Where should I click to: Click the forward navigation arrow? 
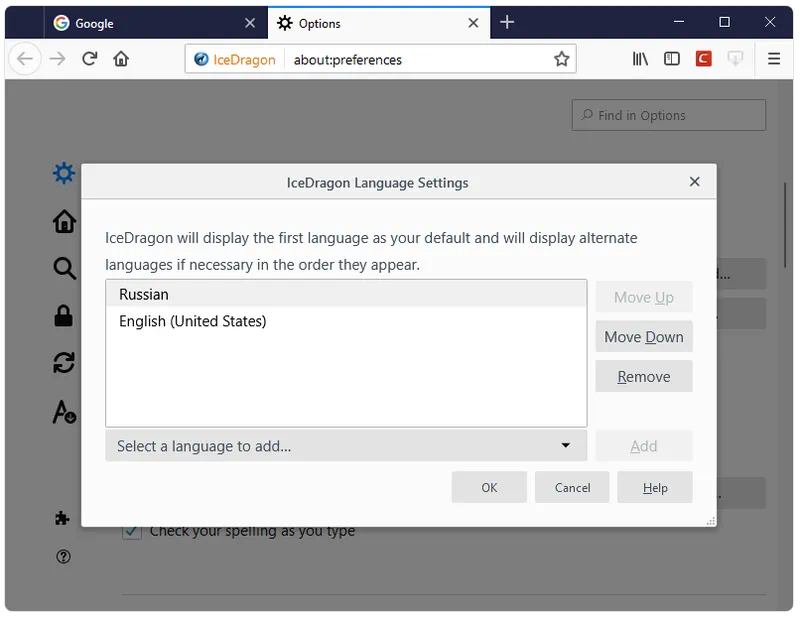58,59
